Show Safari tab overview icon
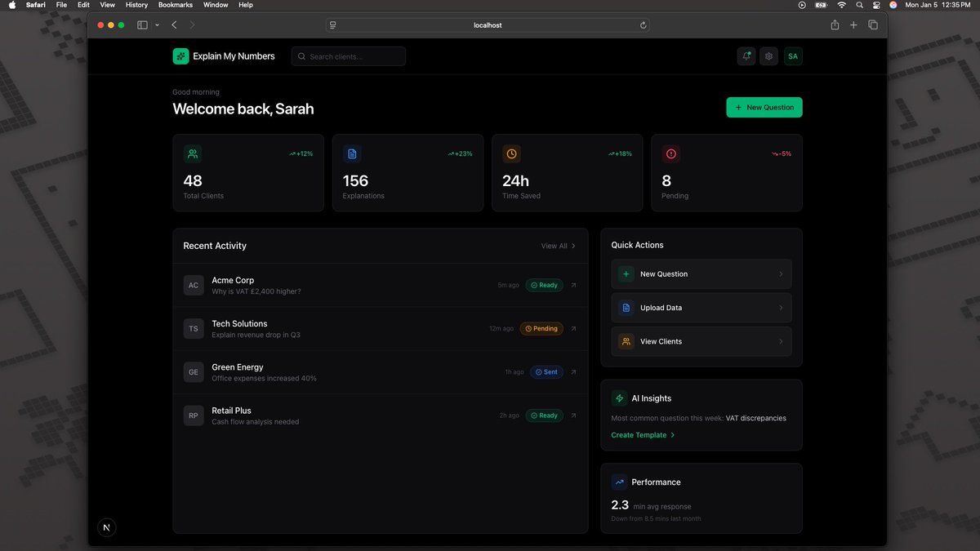 (873, 25)
